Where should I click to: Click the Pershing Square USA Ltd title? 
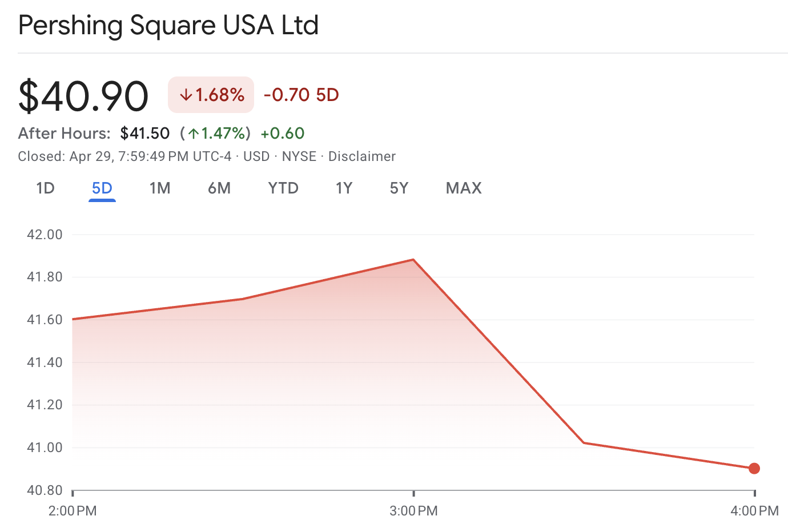(x=168, y=25)
